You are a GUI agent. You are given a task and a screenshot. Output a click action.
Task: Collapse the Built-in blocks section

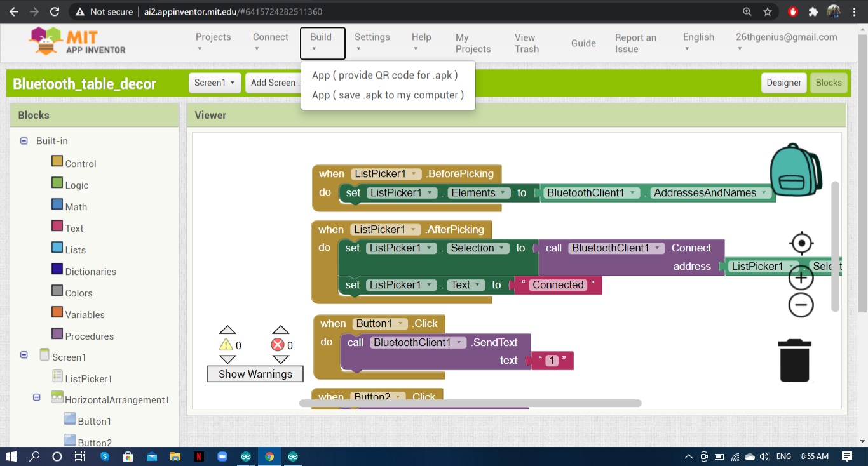24,141
